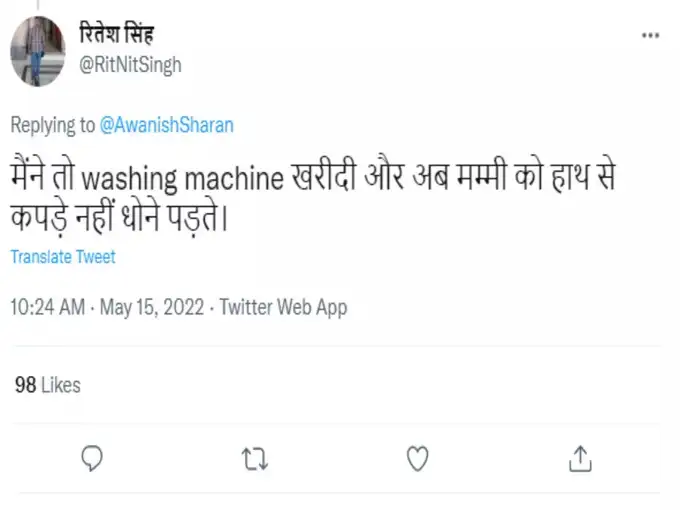
Task: Click the number 98 in the likes count
Action: pos(25,385)
